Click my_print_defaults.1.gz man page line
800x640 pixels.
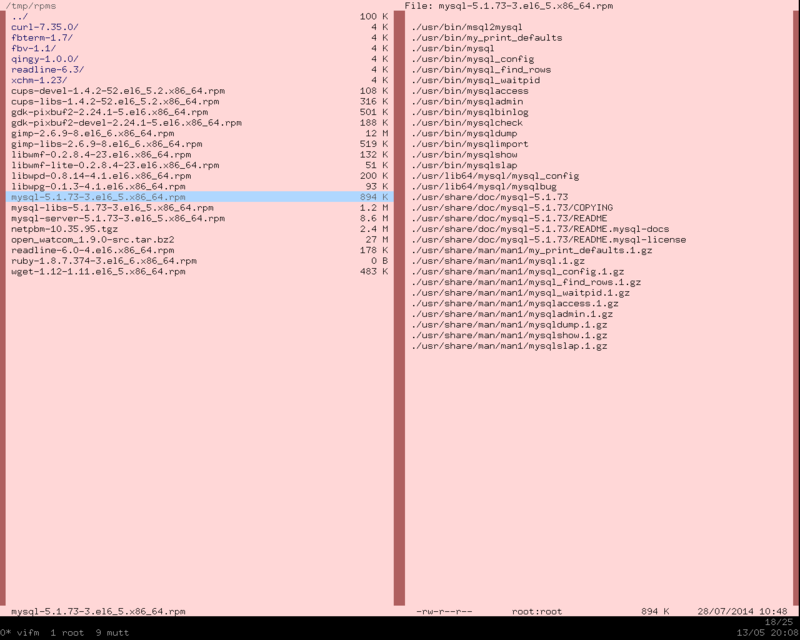coord(532,251)
